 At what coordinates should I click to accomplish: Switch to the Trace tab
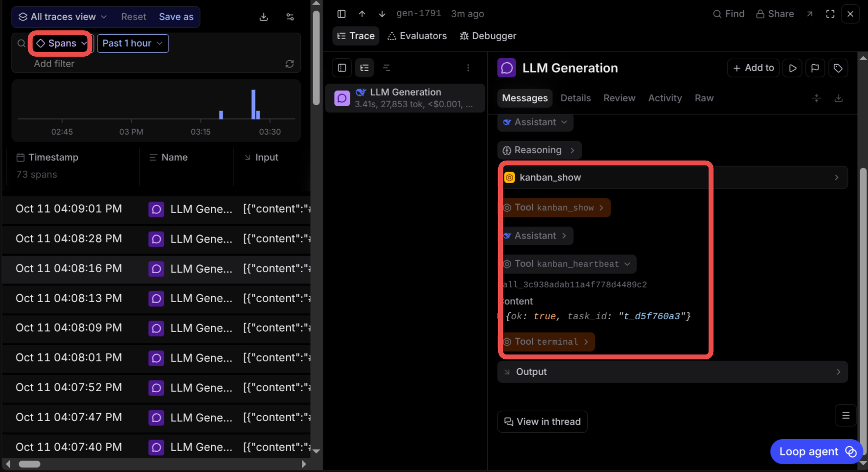pos(356,36)
